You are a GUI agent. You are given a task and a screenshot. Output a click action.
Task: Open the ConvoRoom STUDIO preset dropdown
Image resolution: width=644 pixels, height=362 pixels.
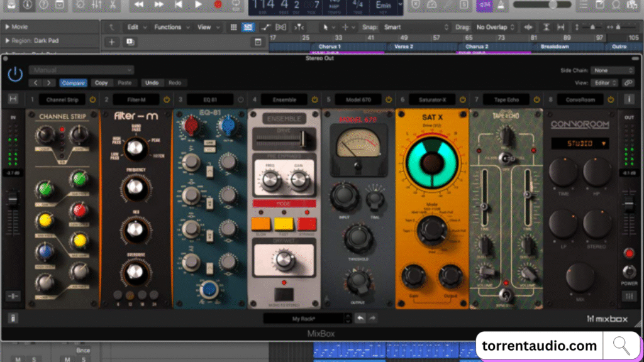pos(580,144)
